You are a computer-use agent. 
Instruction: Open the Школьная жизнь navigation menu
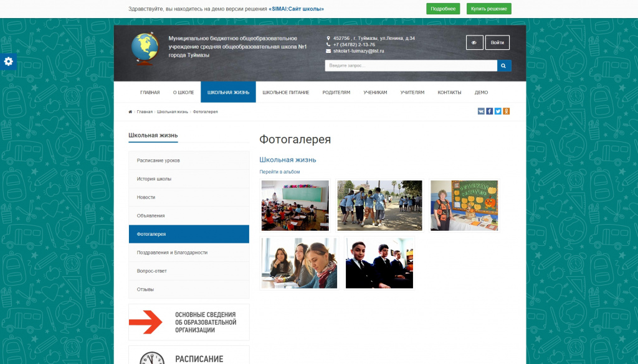tap(228, 92)
